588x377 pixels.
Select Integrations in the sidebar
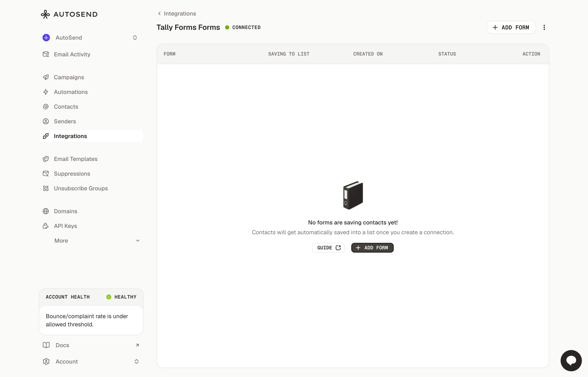[x=91, y=136]
